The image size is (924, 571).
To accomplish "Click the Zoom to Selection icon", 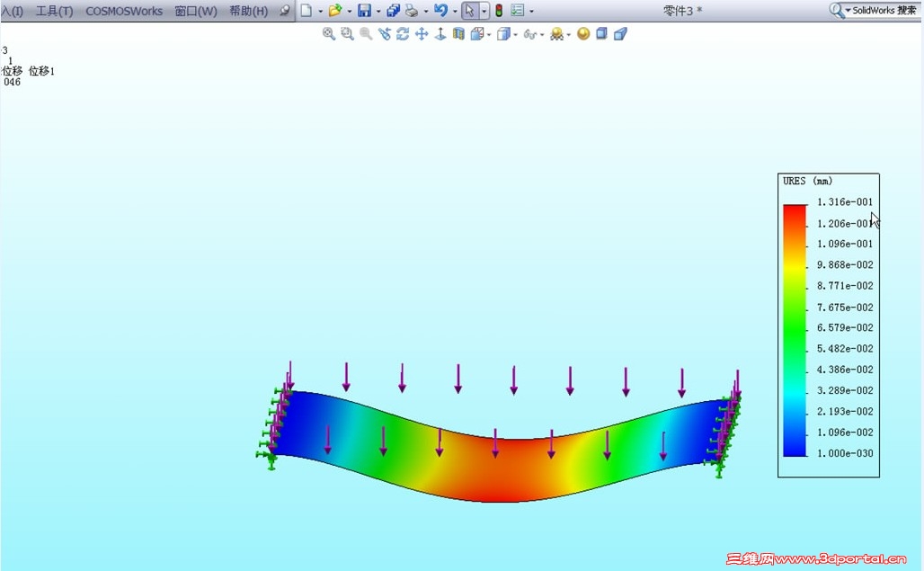I will pos(385,33).
